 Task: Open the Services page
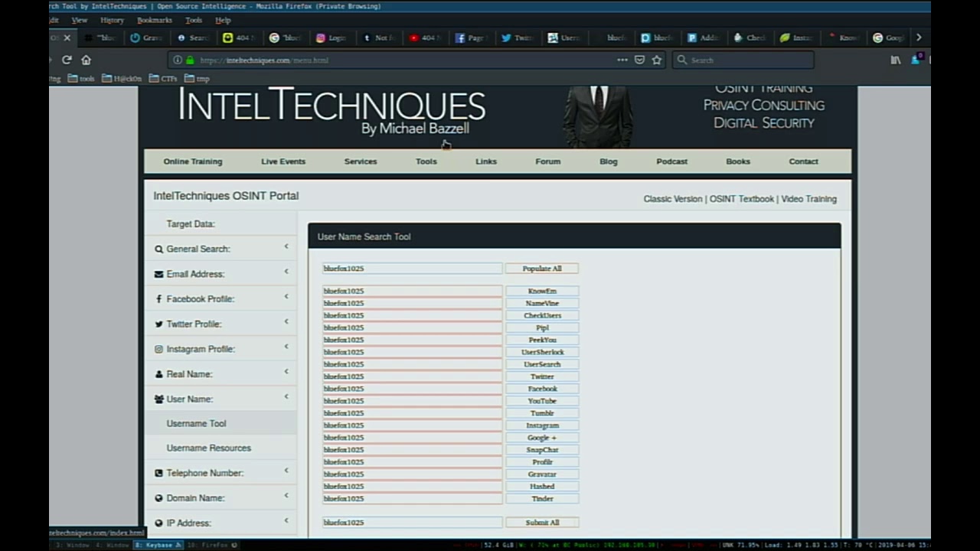pos(361,161)
